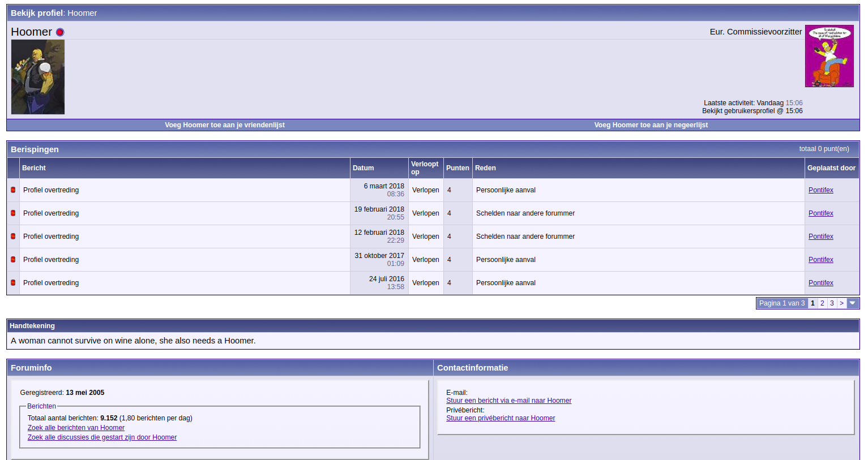Send a privébericht to Hoomer
The image size is (868, 460).
point(501,418)
